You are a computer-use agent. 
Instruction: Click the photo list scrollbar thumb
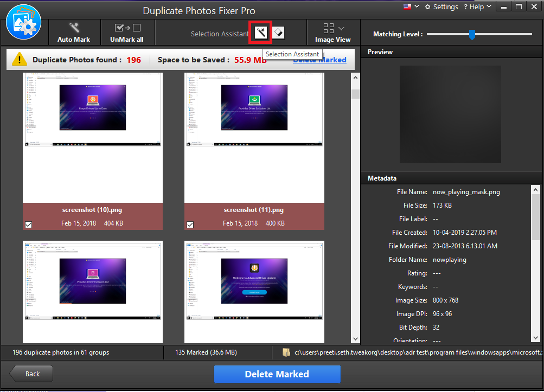pos(355,94)
